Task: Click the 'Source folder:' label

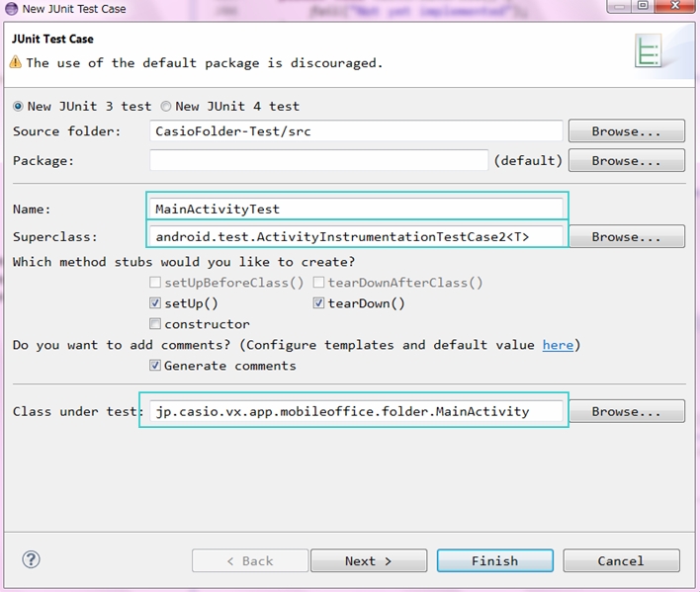Action: (66, 131)
